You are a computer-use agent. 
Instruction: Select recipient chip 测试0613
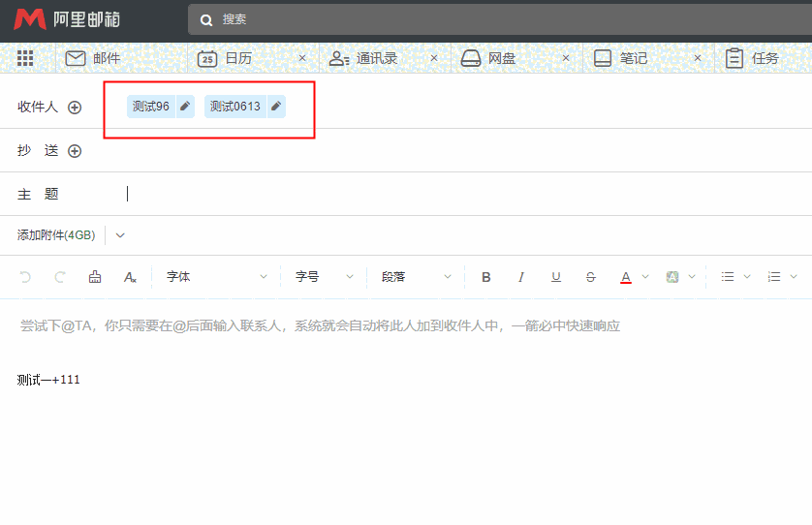[x=235, y=107]
